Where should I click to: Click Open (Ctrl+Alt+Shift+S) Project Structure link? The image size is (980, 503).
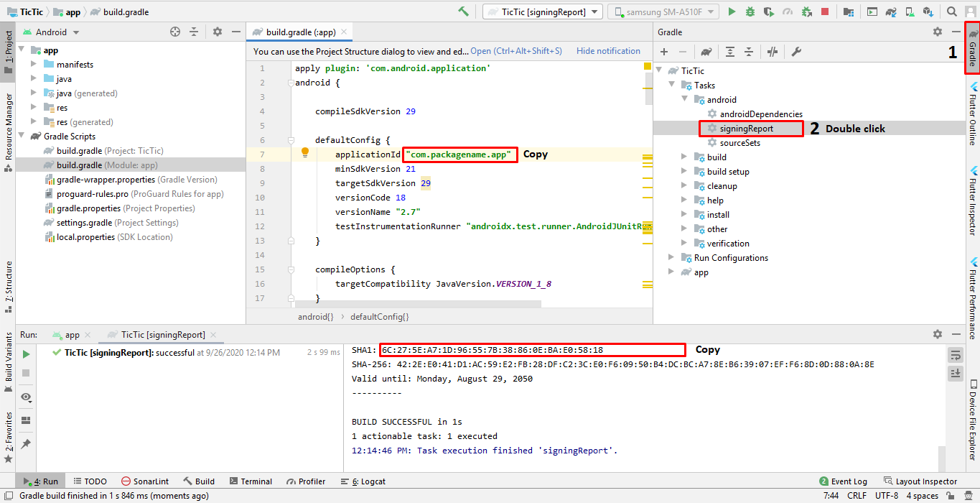515,51
